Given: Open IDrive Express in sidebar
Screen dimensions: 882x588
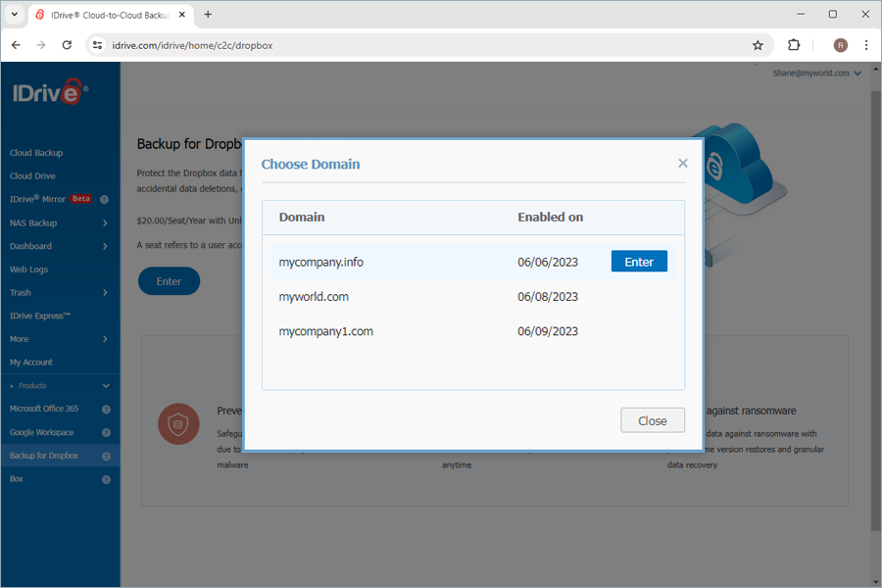Looking at the screenshot, I should (40, 316).
